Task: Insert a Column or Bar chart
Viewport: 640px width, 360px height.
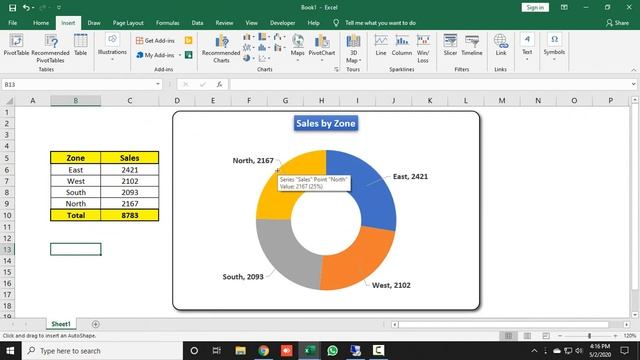Action: pyautogui.click(x=248, y=37)
